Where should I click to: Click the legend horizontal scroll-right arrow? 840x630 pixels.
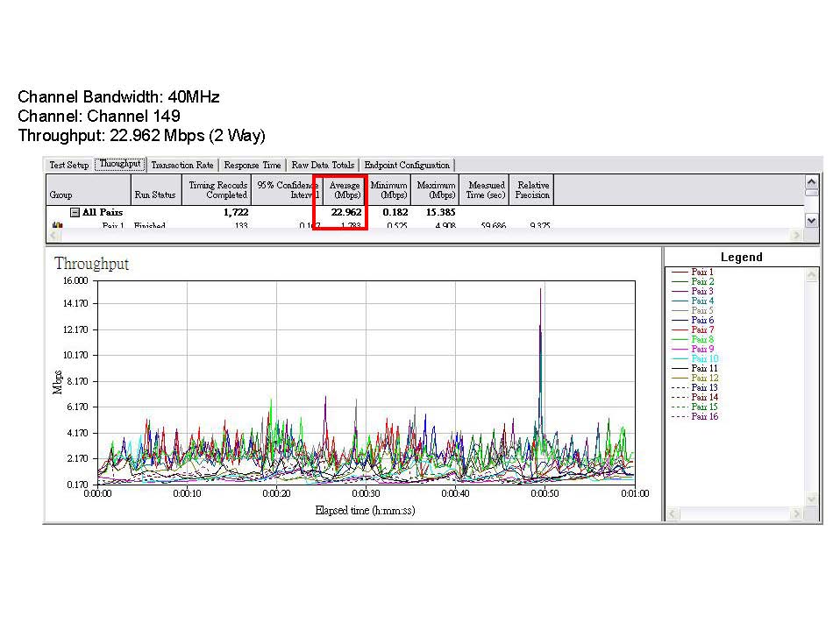pyautogui.click(x=797, y=513)
